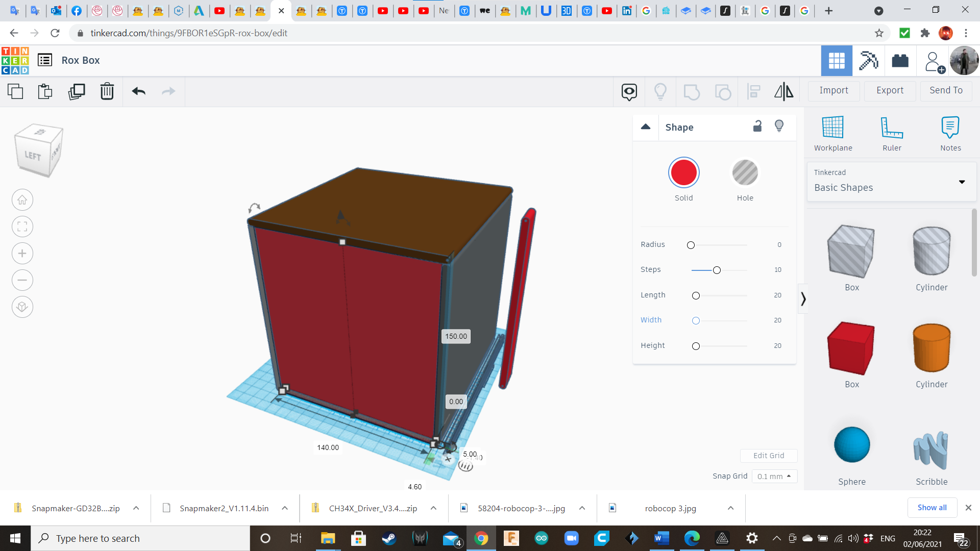Screen dimensions: 980x551
Task: Click the Zoom in button
Action: pos(22,254)
